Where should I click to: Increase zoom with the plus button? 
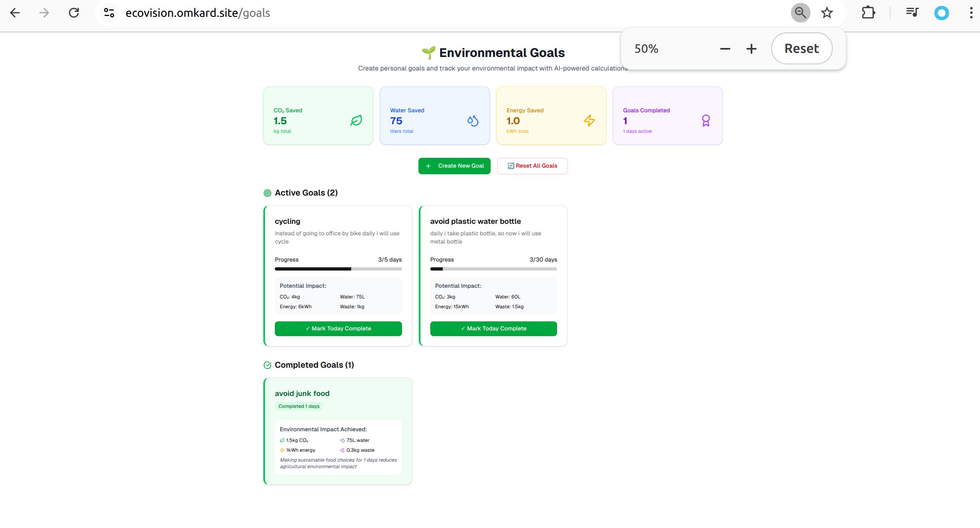[x=751, y=49]
